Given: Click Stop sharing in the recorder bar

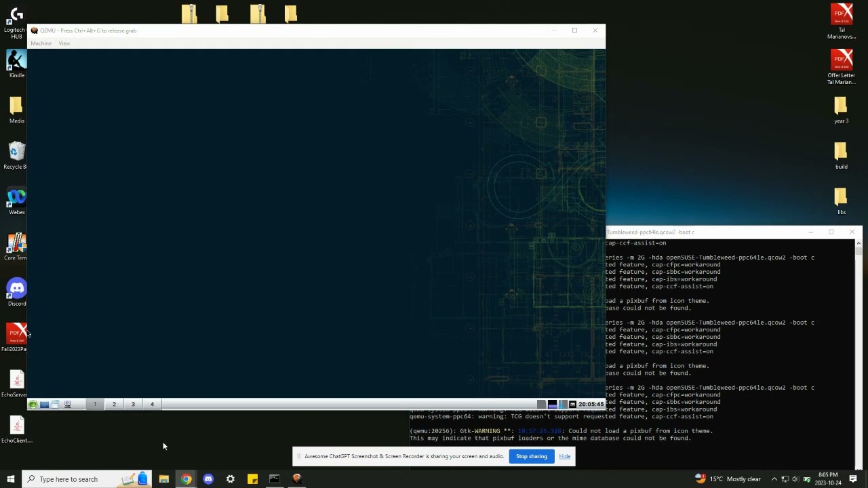Looking at the screenshot, I should [532, 456].
